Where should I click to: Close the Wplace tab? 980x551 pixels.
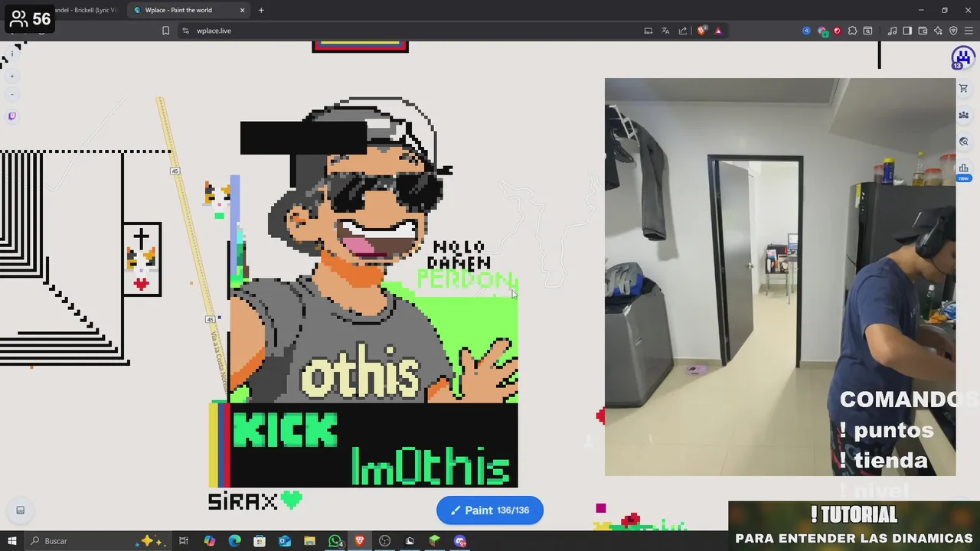tap(243, 10)
